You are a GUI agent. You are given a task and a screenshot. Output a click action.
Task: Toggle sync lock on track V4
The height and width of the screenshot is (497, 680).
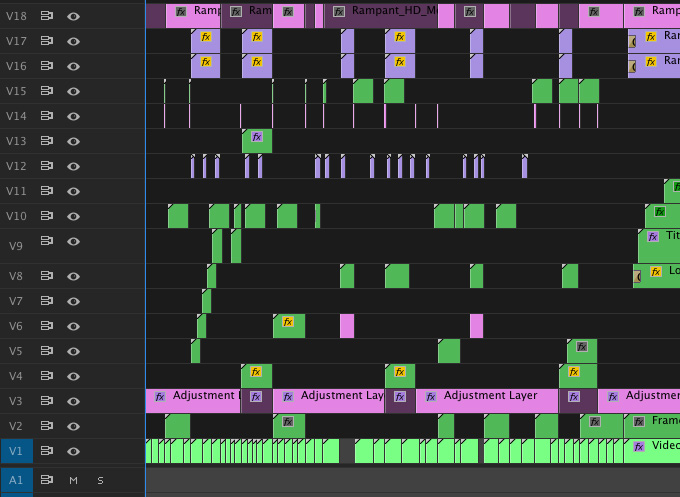(x=46, y=376)
